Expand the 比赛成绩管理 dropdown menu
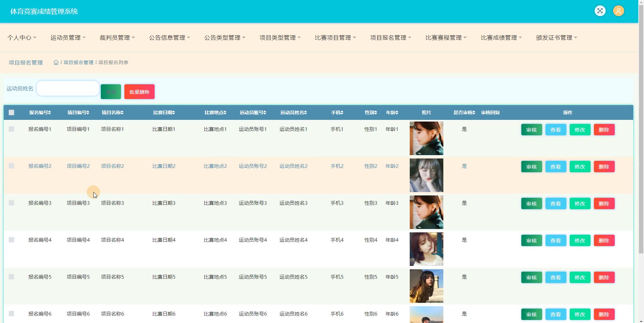Screen dimensions: 644x323 (x=501, y=38)
